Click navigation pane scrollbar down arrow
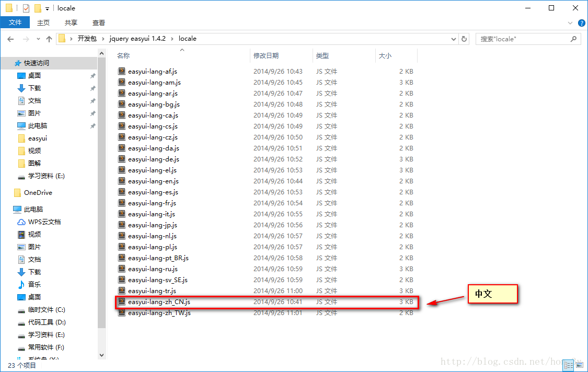Viewport: 588px width, 372px height. 101,355
